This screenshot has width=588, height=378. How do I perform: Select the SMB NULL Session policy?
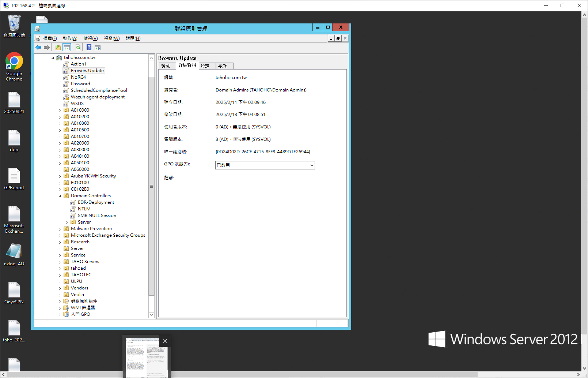[x=97, y=216]
